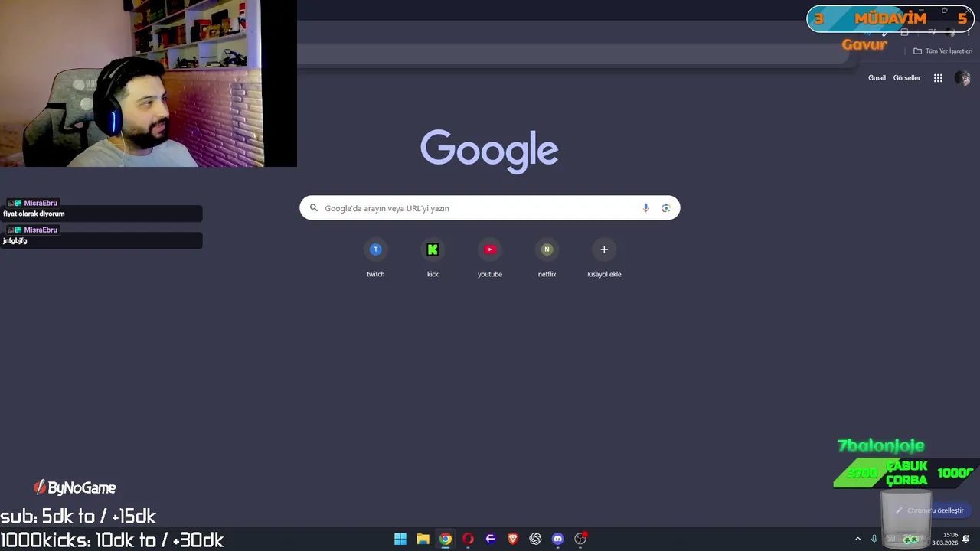Image resolution: width=980 pixels, height=551 pixels.
Task: Open the purple F app on taskbar
Action: pos(491,539)
